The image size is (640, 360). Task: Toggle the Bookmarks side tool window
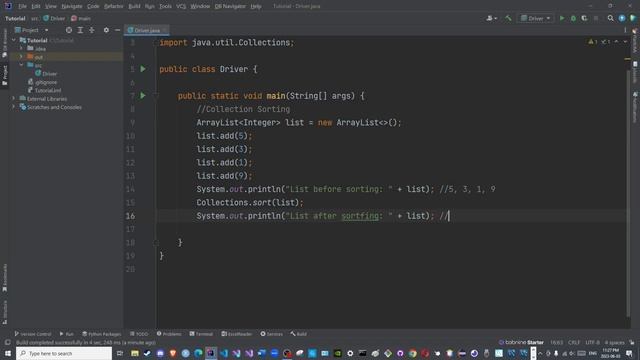tap(5, 278)
